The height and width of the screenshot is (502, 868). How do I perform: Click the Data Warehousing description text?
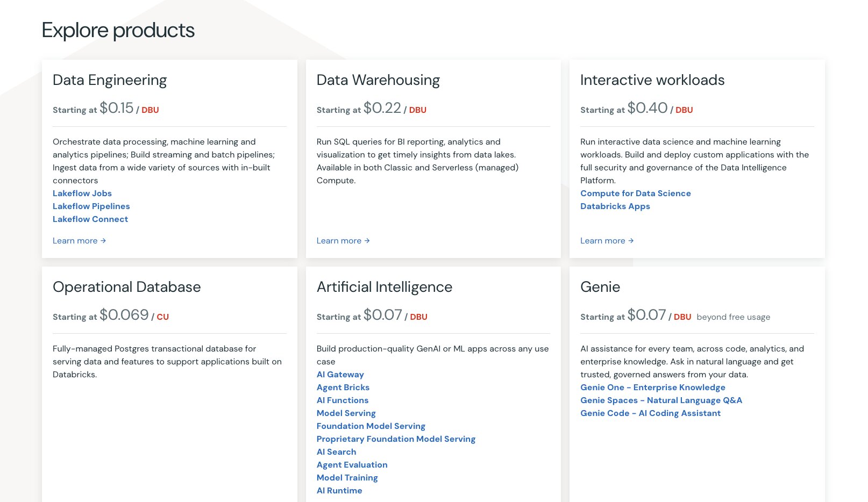click(x=418, y=161)
